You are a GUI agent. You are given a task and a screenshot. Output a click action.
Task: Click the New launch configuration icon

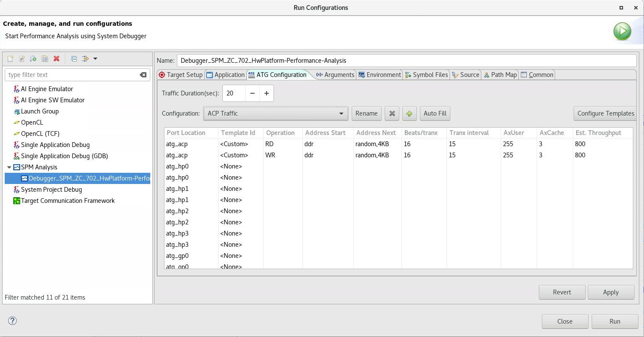[x=10, y=58]
